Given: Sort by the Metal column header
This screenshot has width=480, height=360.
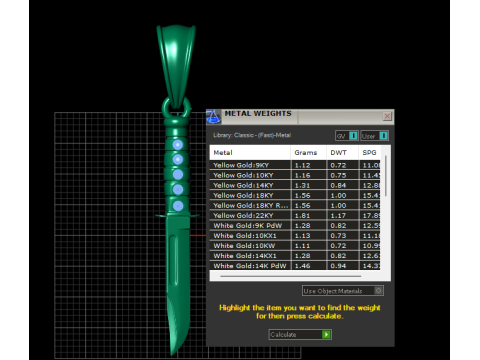Looking at the screenshot, I should (250, 153).
